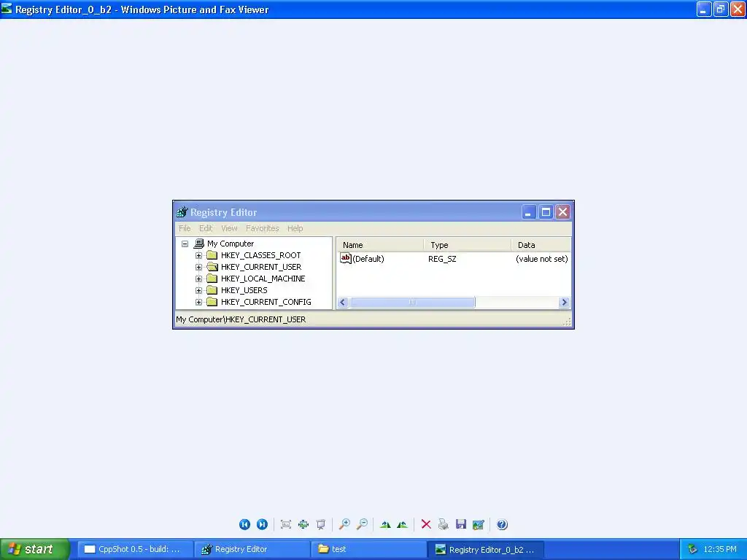Rotate the image counterclockwise
Screen dimensions: 747x560
402,524
